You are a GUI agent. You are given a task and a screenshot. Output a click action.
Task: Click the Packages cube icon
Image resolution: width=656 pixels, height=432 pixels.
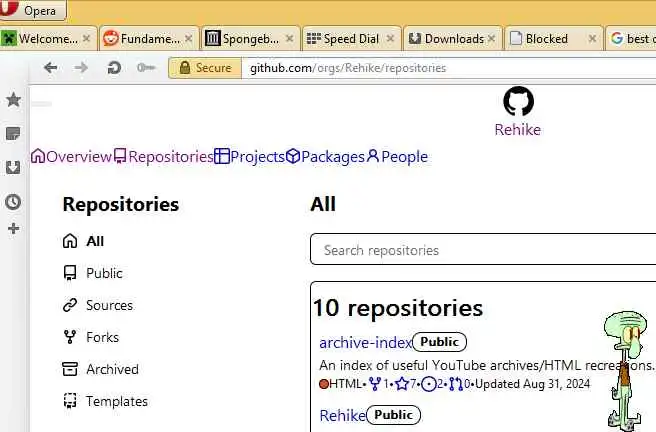pyautogui.click(x=293, y=156)
